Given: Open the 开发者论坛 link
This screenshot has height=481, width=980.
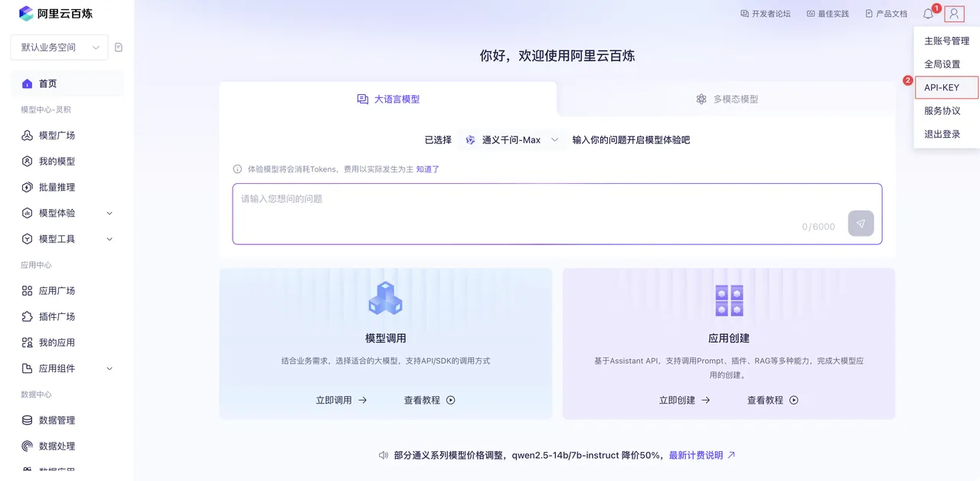Looking at the screenshot, I should click(766, 14).
